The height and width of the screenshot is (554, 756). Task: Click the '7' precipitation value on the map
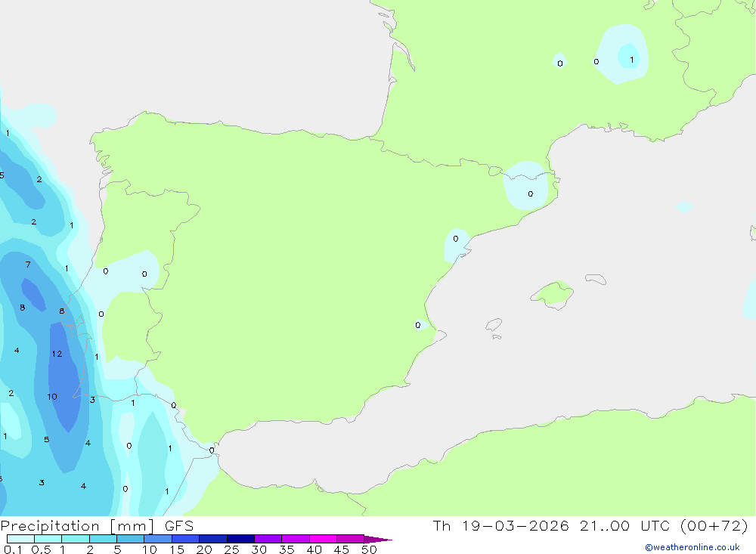click(x=28, y=265)
